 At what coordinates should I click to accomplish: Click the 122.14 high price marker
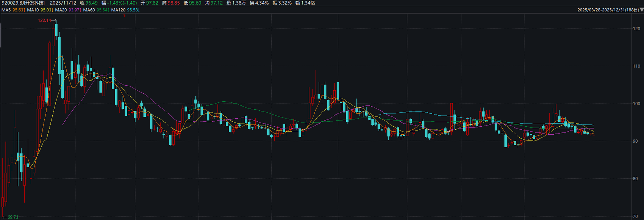[x=44, y=20]
